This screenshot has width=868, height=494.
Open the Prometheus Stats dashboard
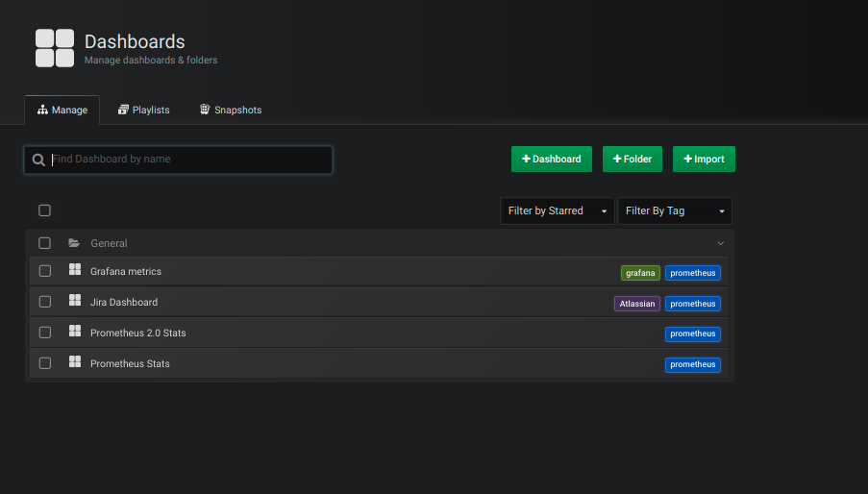point(130,363)
